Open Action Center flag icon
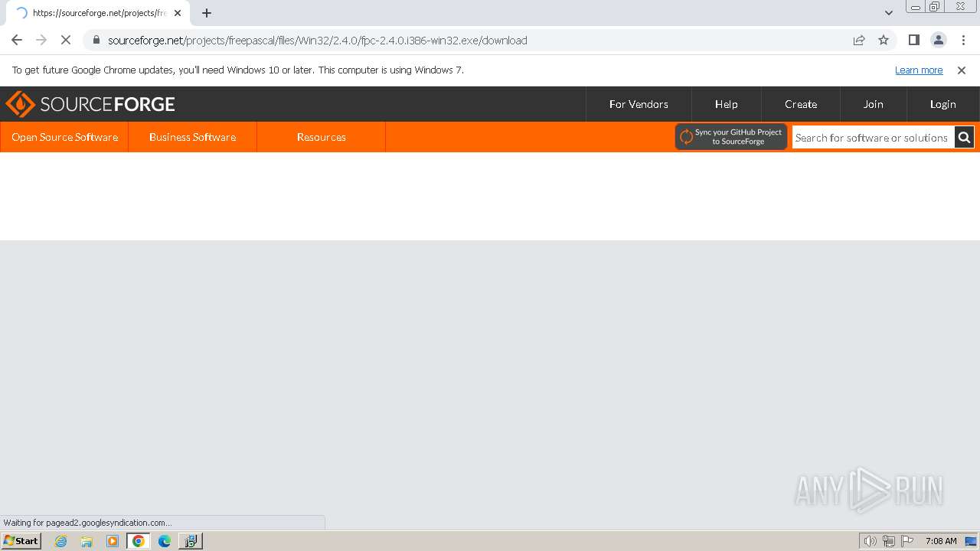The width and height of the screenshot is (980, 551). tap(907, 541)
